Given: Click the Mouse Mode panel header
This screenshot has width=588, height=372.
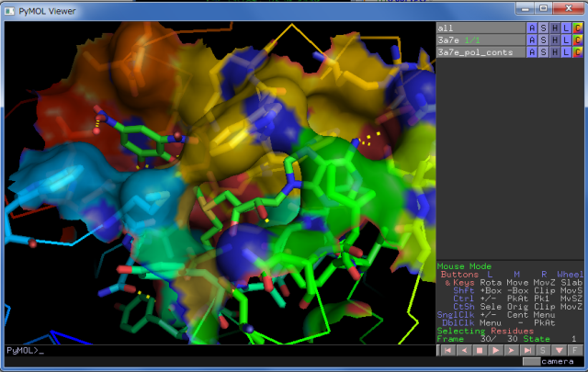Looking at the screenshot, I should 464,266.
